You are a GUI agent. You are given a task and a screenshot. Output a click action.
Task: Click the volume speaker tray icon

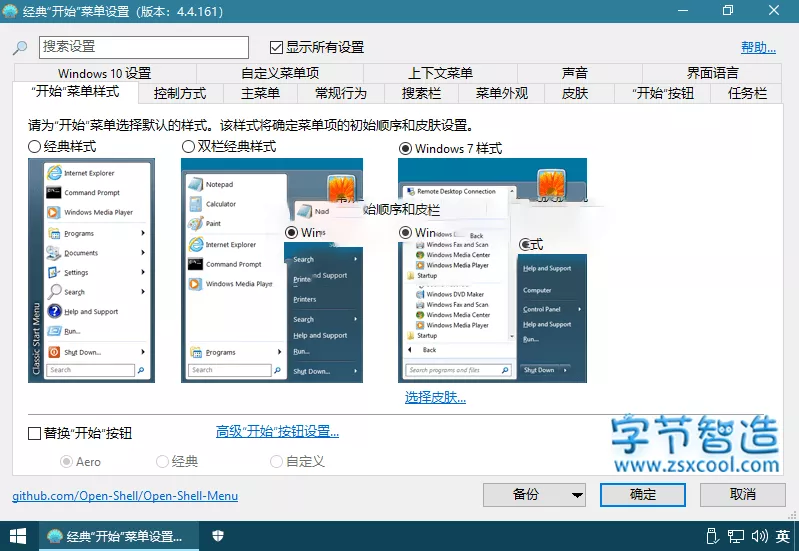pyautogui.click(x=759, y=536)
